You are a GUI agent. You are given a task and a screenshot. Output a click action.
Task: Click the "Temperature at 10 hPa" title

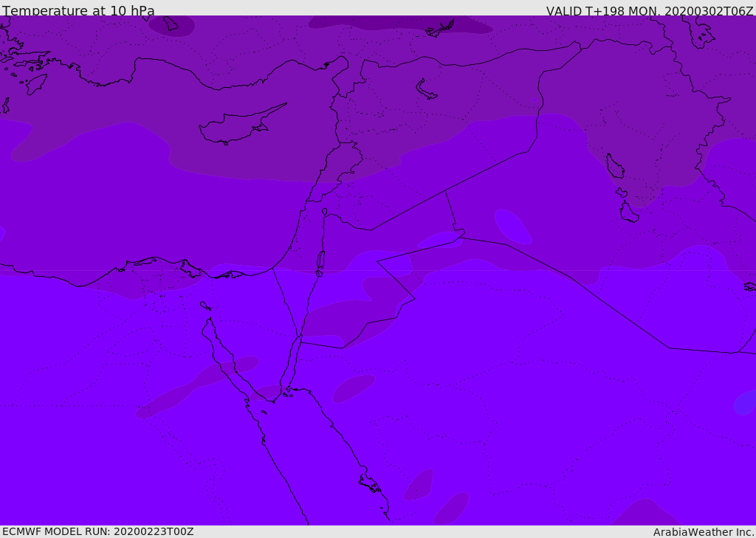tap(78, 11)
